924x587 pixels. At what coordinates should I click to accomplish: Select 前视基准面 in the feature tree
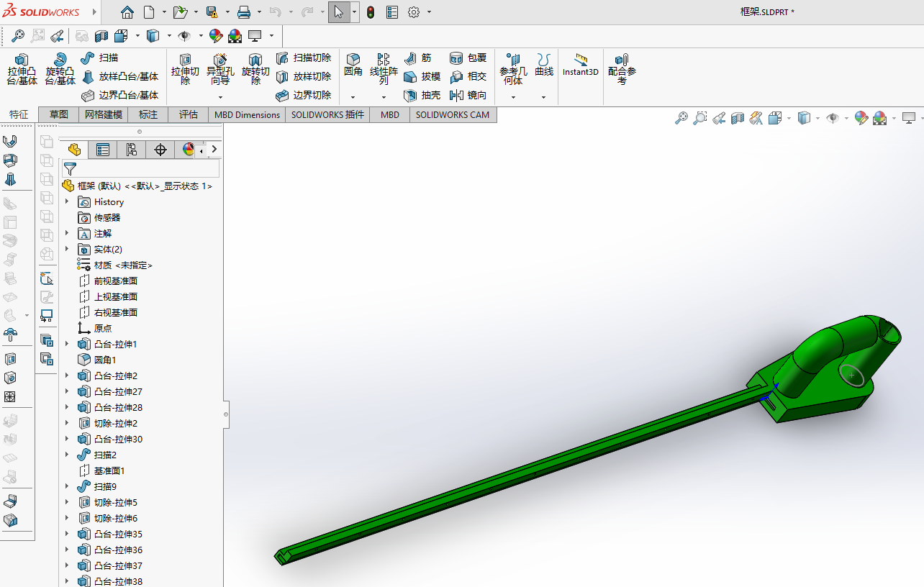tap(116, 281)
